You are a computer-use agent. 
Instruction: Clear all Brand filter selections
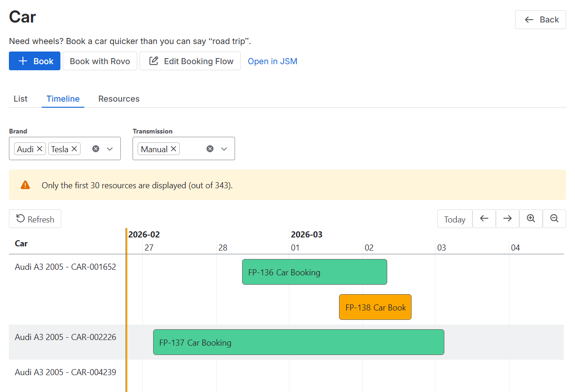96,149
